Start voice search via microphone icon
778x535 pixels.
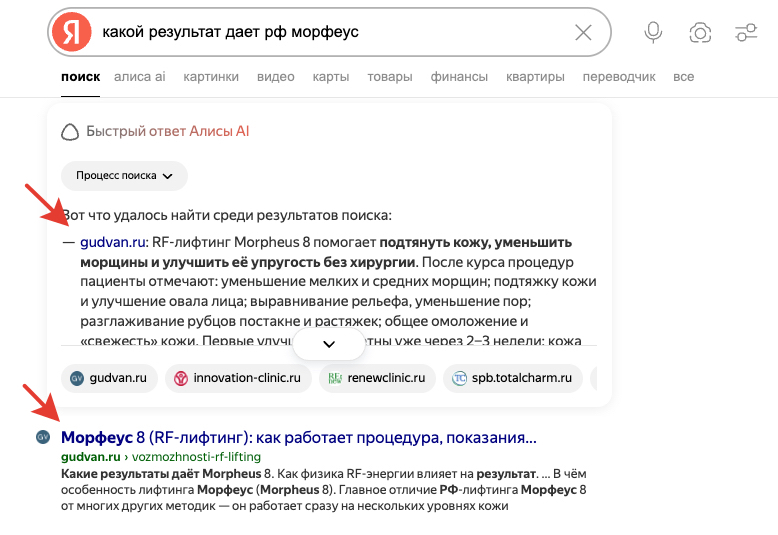[x=653, y=33]
